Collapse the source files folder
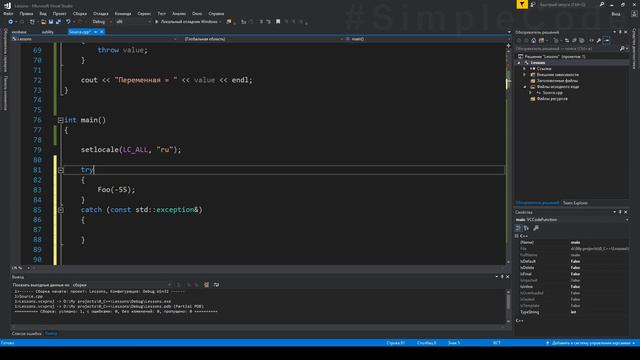The width and height of the screenshot is (640, 360). click(525, 87)
